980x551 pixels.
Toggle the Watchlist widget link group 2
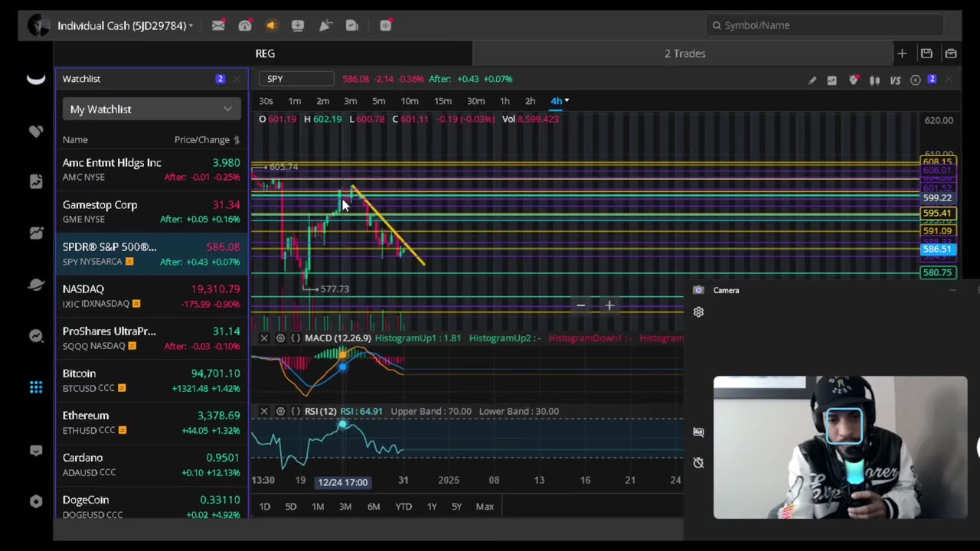[220, 79]
